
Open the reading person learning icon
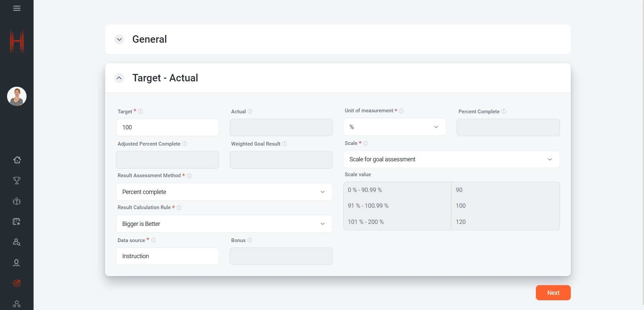tap(17, 201)
